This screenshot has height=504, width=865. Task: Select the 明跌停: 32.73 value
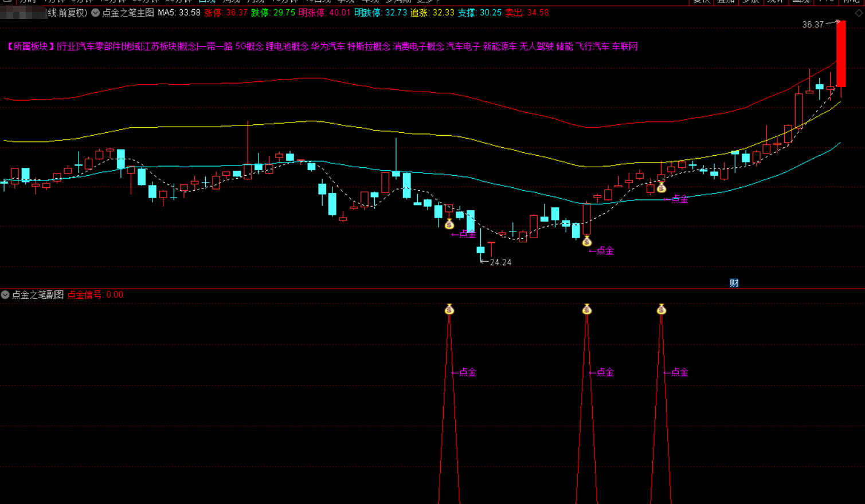click(381, 13)
